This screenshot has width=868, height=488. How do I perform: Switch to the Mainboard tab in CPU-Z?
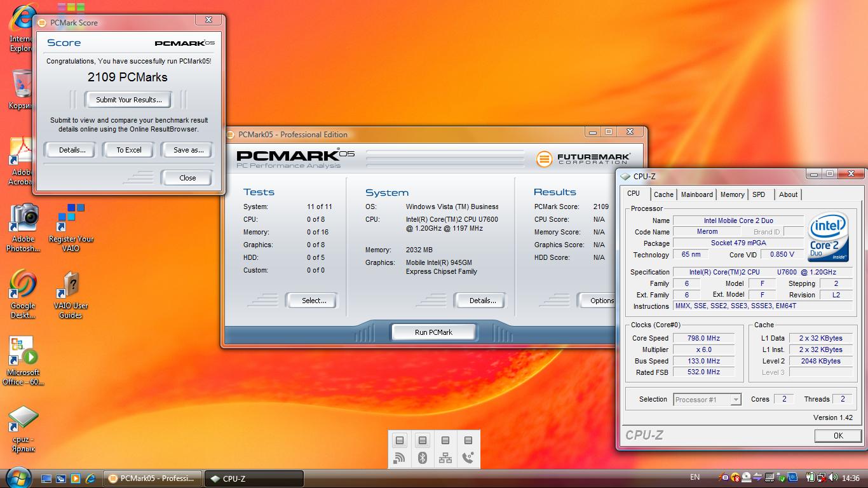(x=697, y=194)
